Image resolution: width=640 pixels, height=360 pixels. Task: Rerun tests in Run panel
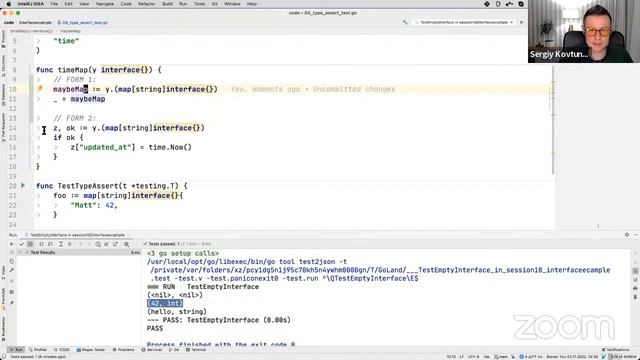coord(11,244)
